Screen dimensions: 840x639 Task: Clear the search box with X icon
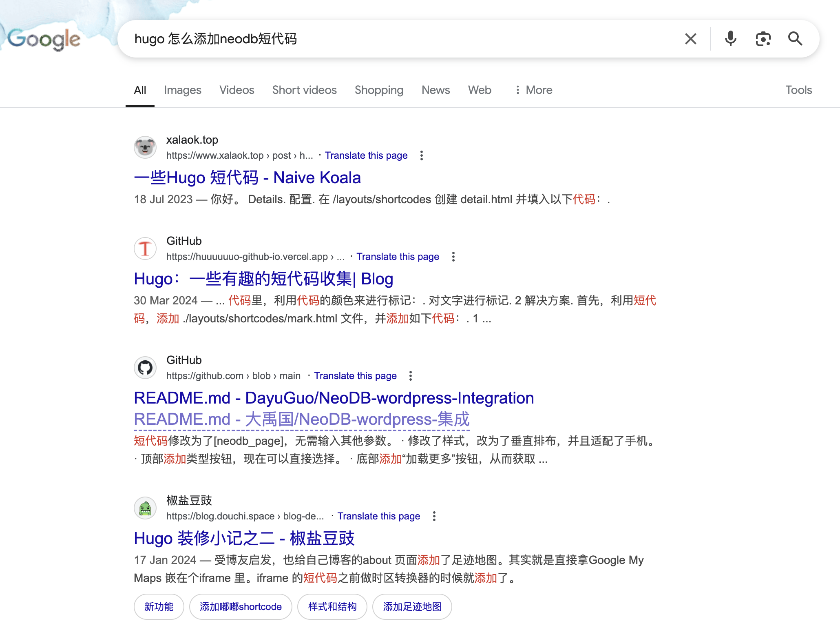tap(690, 39)
